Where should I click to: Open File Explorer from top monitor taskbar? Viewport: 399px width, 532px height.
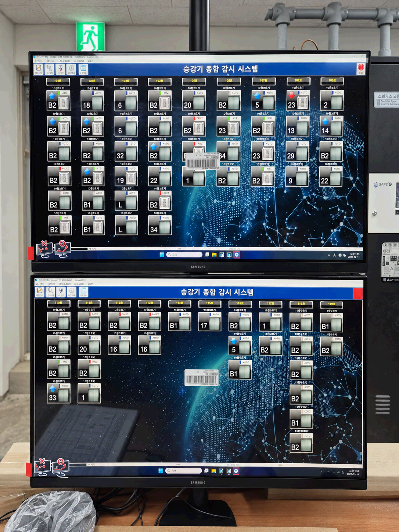tap(214, 255)
